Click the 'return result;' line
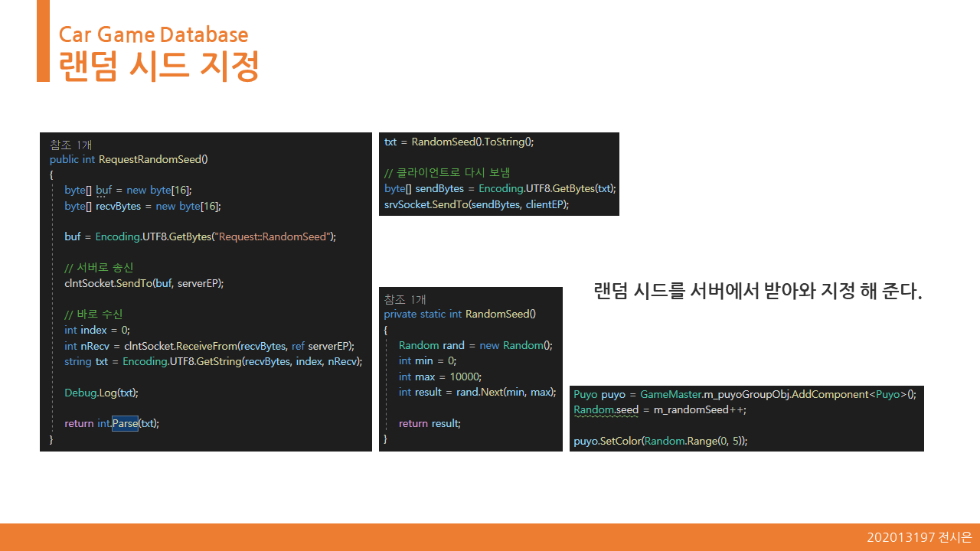The height and width of the screenshot is (551, 980). 430,423
